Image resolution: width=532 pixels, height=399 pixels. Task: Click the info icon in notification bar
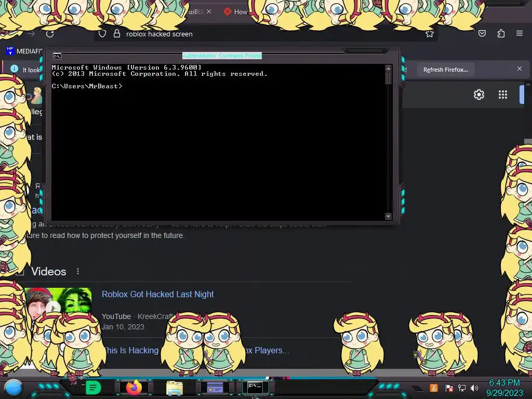(14, 69)
